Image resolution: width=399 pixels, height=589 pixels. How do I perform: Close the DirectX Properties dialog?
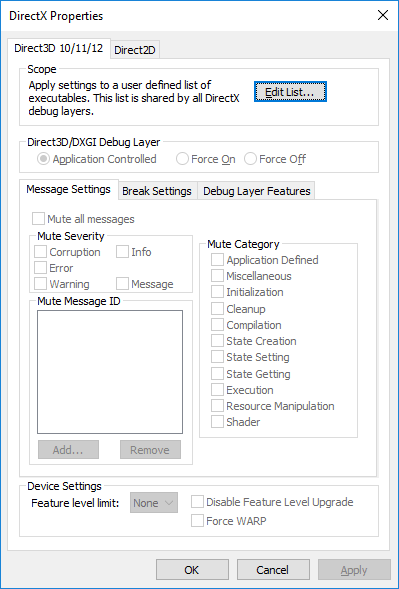pyautogui.click(x=383, y=15)
